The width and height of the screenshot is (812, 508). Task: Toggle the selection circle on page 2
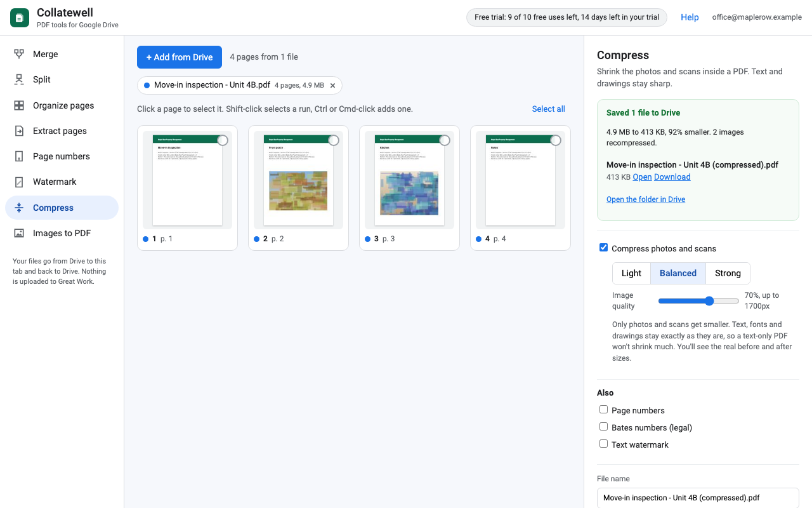334,140
